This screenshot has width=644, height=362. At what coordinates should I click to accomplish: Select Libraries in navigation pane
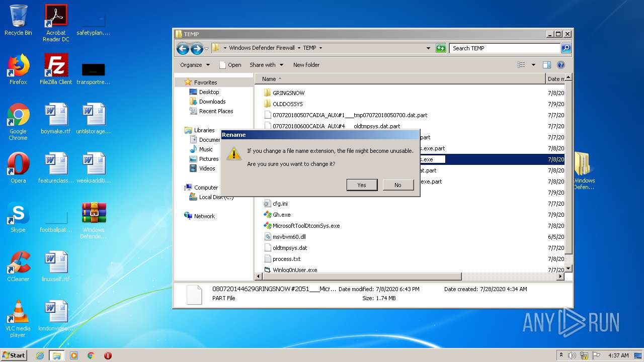point(204,130)
